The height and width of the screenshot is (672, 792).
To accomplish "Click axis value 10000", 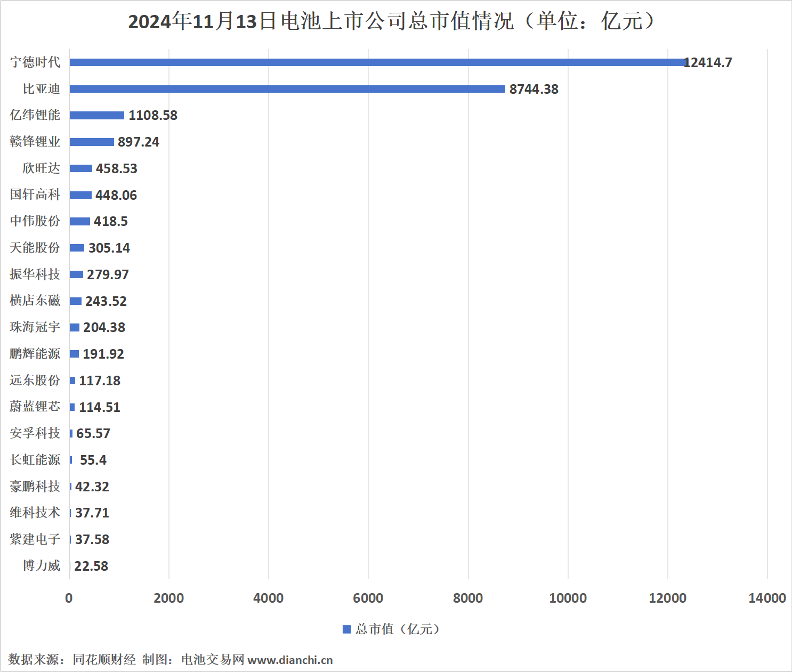I will tap(568, 598).
